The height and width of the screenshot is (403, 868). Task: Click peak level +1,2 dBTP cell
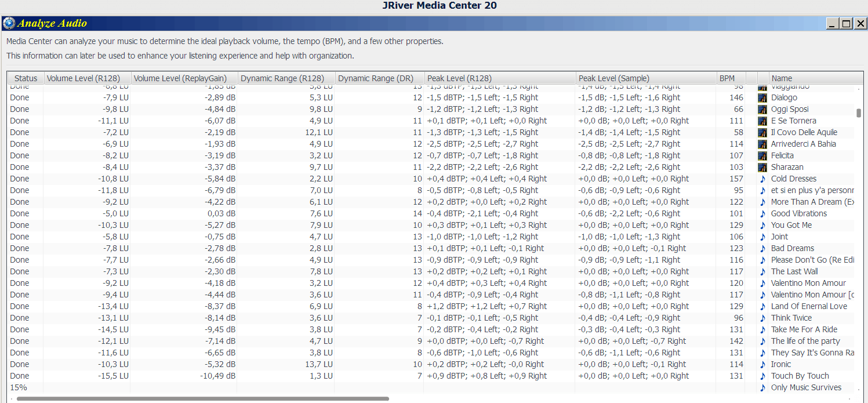coord(487,306)
